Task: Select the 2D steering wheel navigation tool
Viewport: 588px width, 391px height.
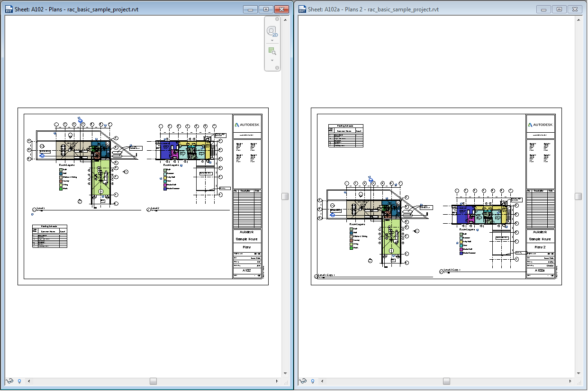Action: click(271, 30)
